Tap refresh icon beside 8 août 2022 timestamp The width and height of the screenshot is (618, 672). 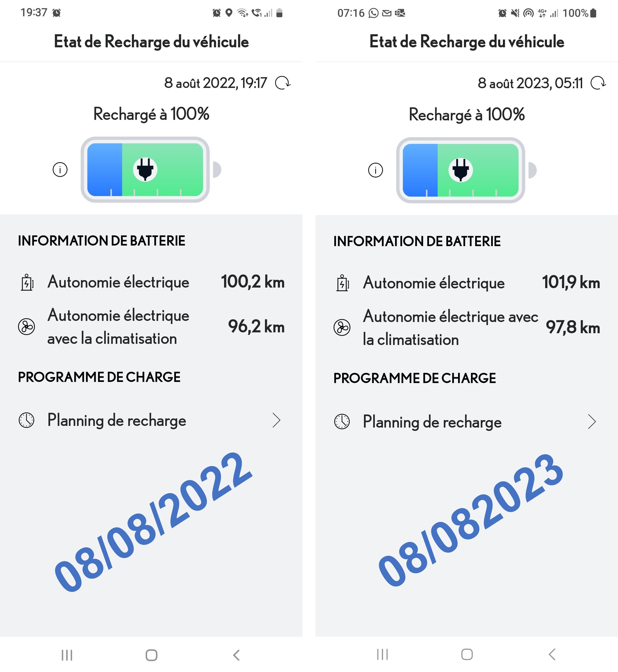(283, 83)
